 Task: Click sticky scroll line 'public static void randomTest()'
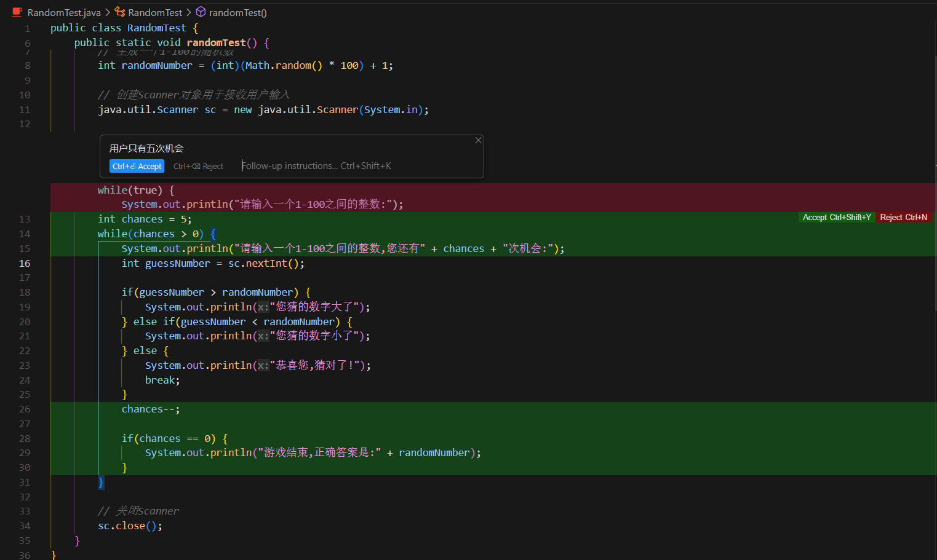click(171, 43)
